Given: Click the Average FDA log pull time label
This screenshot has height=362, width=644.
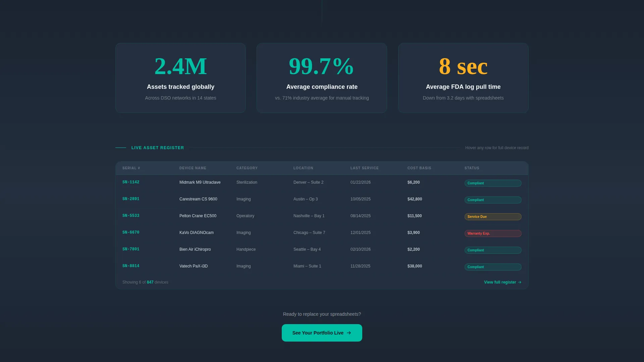Looking at the screenshot, I should (463, 87).
